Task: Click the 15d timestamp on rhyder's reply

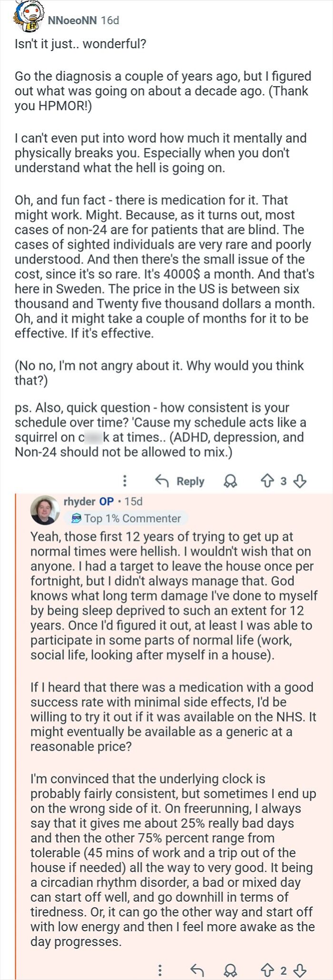Action: tap(136, 501)
